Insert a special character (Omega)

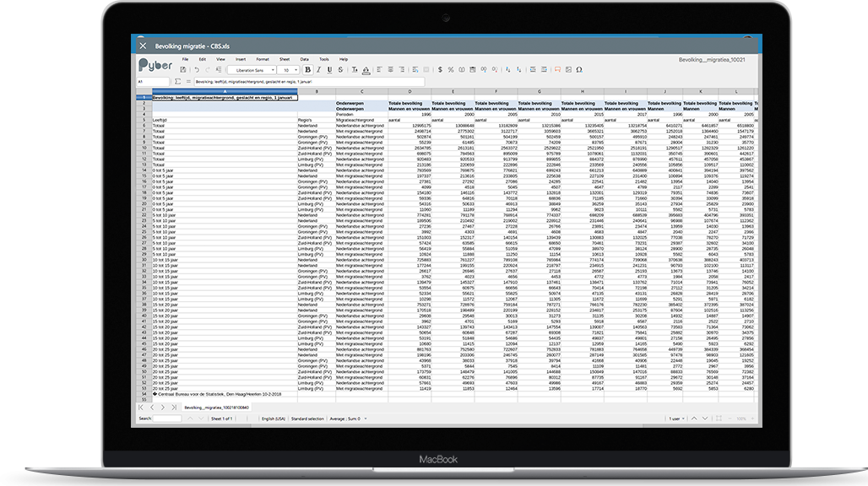[579, 70]
